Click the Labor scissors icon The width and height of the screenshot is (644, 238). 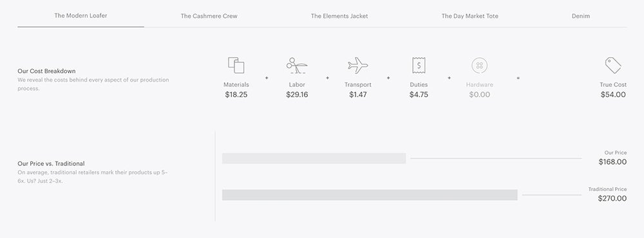[x=297, y=65]
